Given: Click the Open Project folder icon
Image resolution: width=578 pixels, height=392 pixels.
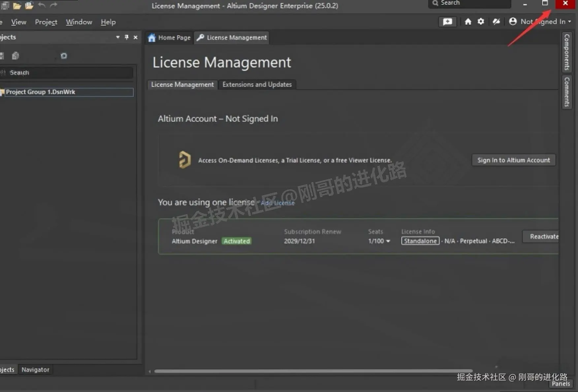Looking at the screenshot, I should [x=29, y=5].
